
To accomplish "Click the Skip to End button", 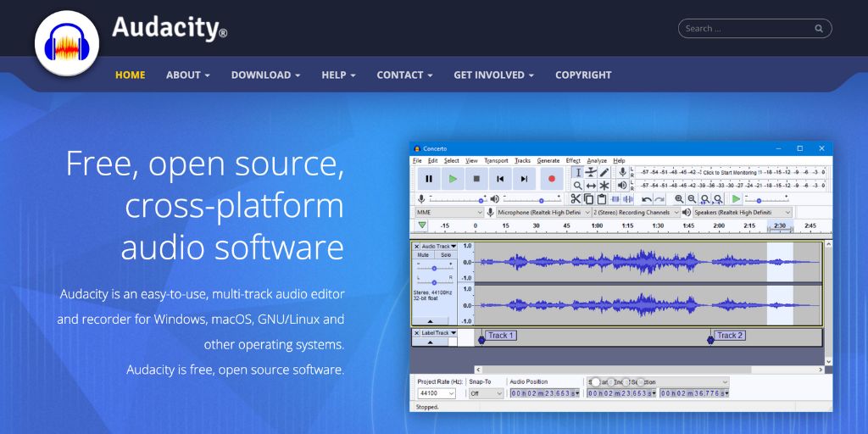I will [x=524, y=179].
